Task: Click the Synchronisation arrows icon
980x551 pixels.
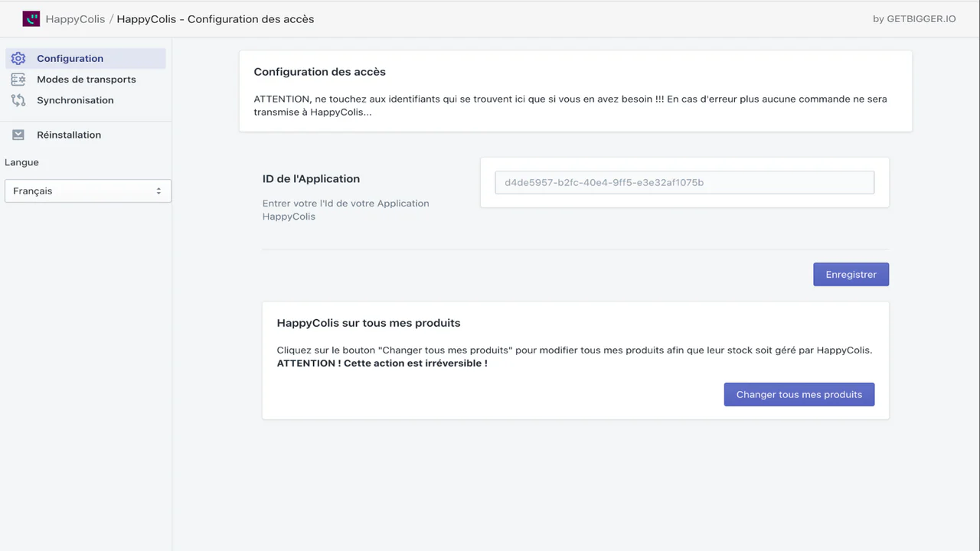Action: click(x=18, y=100)
